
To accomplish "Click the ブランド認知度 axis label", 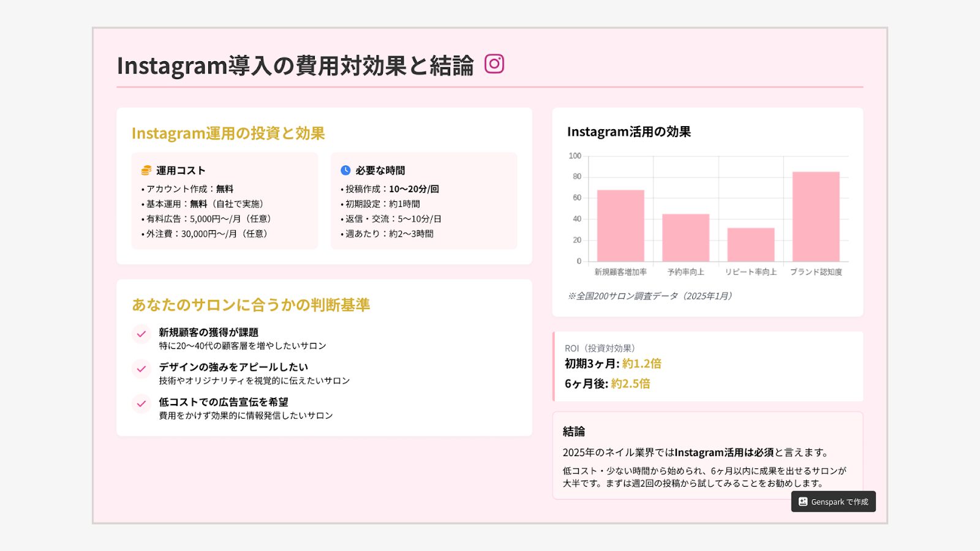I will coord(816,272).
